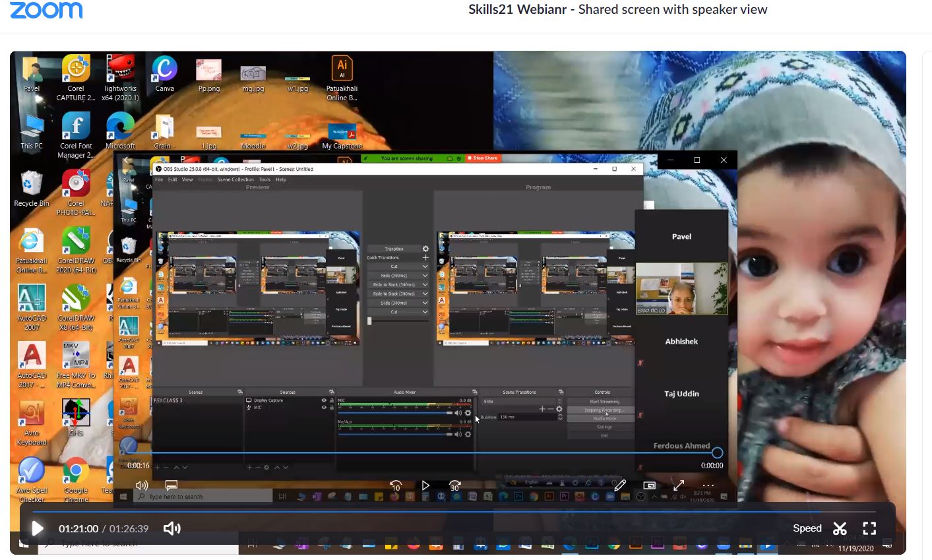This screenshot has height=560, width=932.
Task: Open the Tools menu in OBS Studio
Action: (264, 179)
